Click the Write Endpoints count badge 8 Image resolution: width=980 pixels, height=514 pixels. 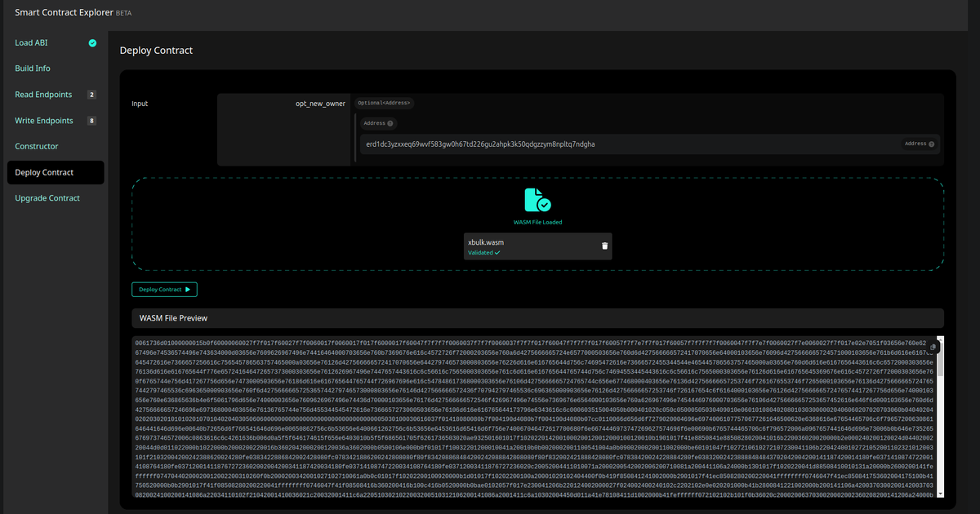click(x=92, y=121)
